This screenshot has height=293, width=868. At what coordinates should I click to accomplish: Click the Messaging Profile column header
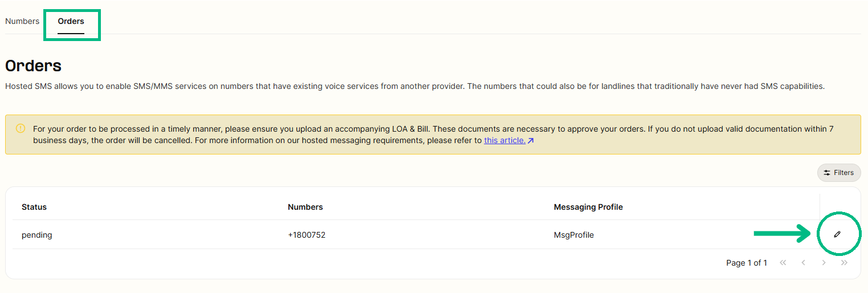pos(588,207)
